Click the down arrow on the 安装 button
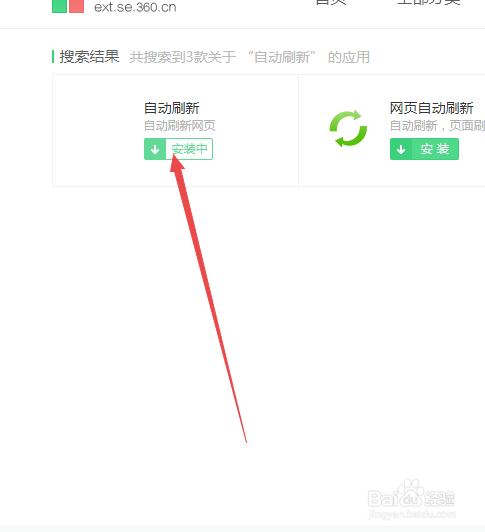This screenshot has width=485, height=532. (x=401, y=149)
